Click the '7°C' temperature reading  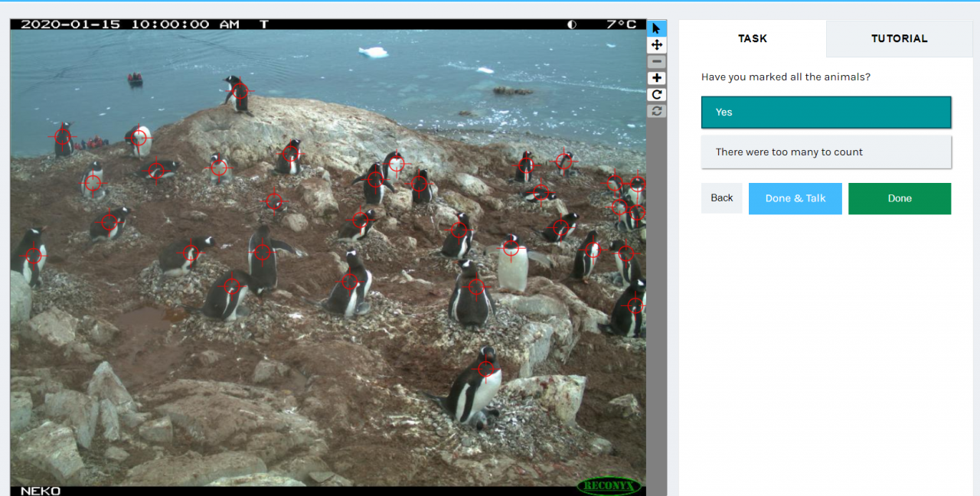point(621,24)
